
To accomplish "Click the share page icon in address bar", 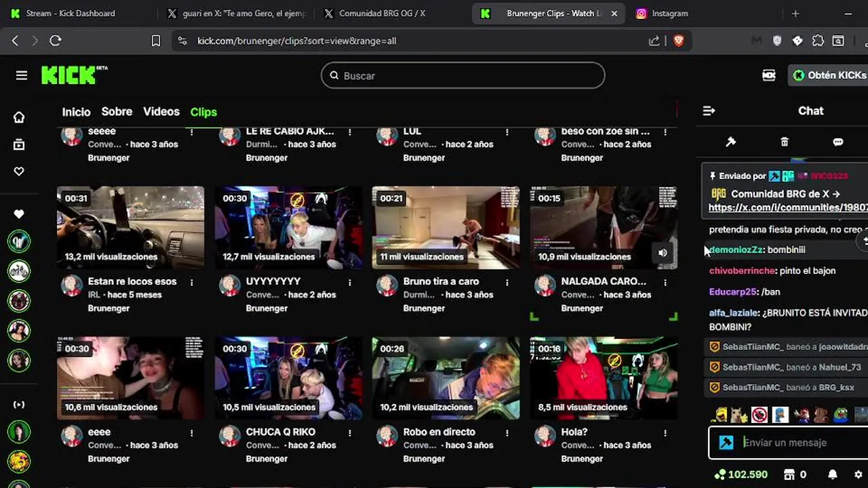I will tap(654, 41).
